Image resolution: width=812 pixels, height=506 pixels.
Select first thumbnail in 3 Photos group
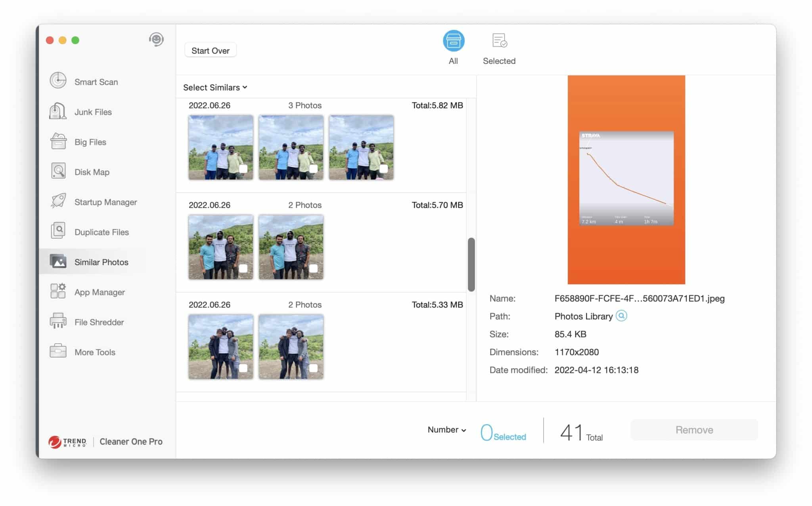(221, 147)
